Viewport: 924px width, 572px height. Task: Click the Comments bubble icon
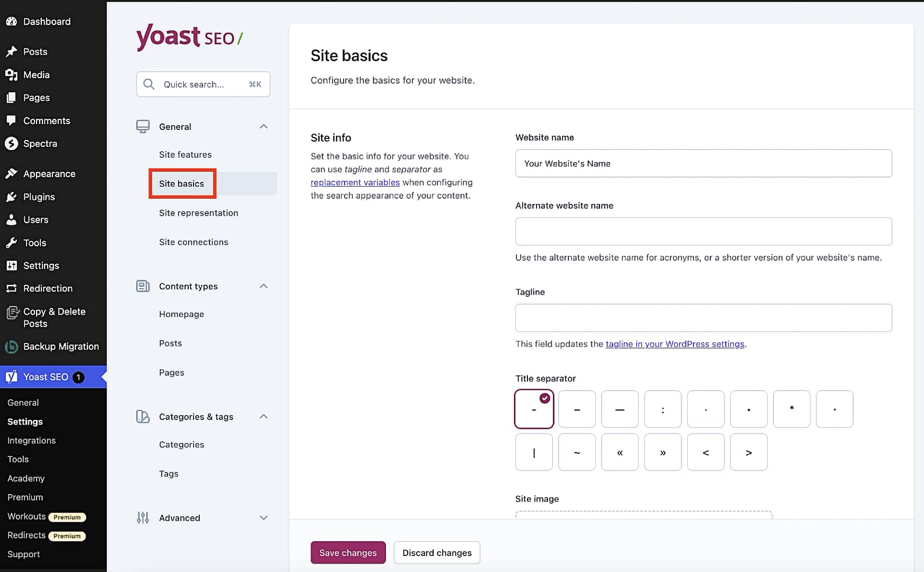[11, 120]
